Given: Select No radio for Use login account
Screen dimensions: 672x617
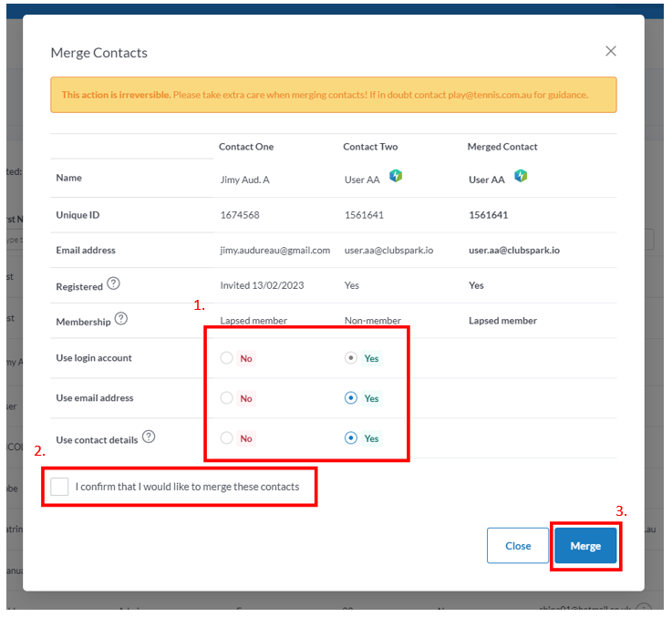Looking at the screenshot, I should point(227,358).
